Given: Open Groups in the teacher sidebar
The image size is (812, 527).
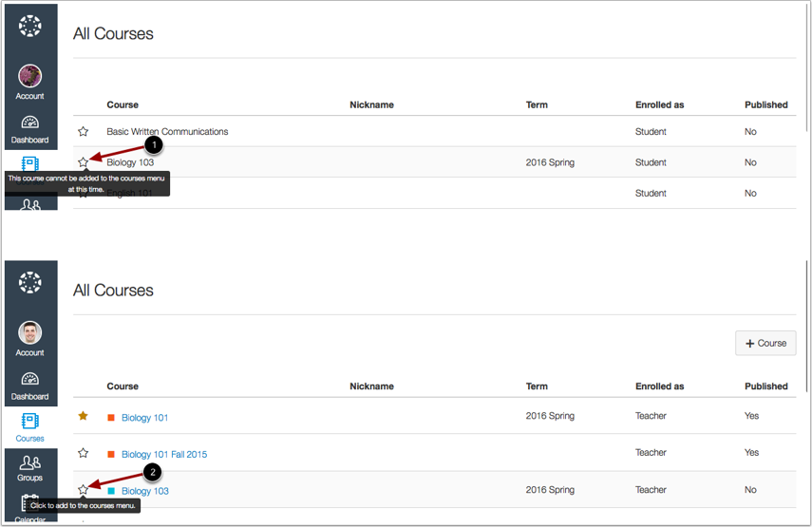Looking at the screenshot, I should click(30, 468).
